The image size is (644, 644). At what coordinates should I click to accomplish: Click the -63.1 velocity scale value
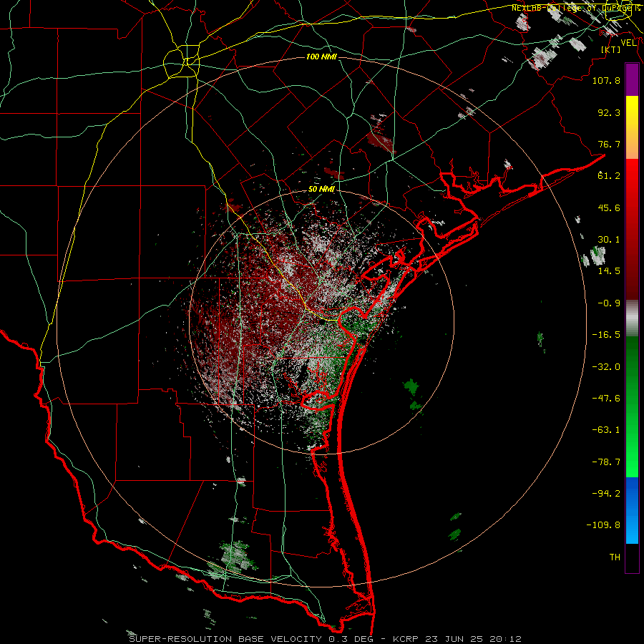[x=606, y=430]
